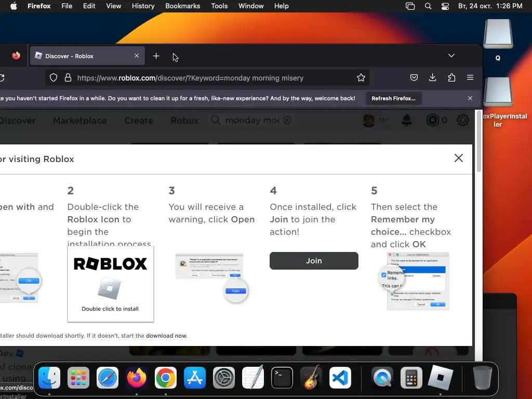The image size is (532, 399).
Task: Click the padlock site information icon
Action: coord(68,78)
